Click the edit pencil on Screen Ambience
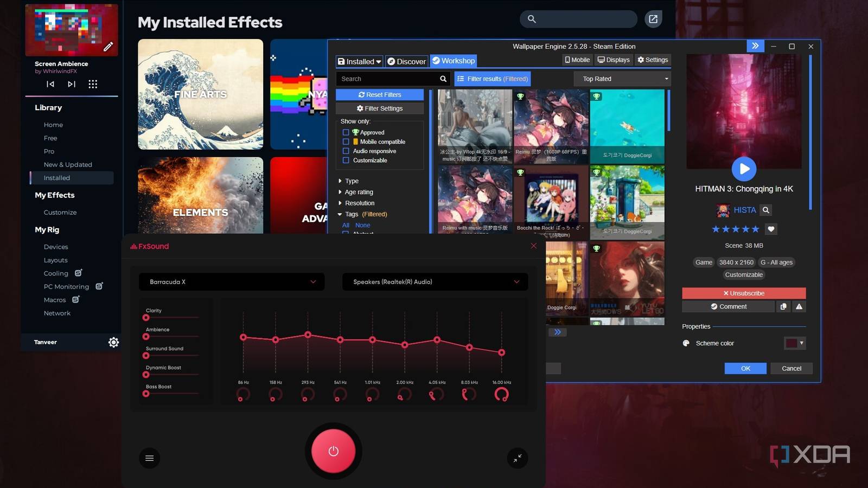The image size is (868, 488). pos(108,47)
